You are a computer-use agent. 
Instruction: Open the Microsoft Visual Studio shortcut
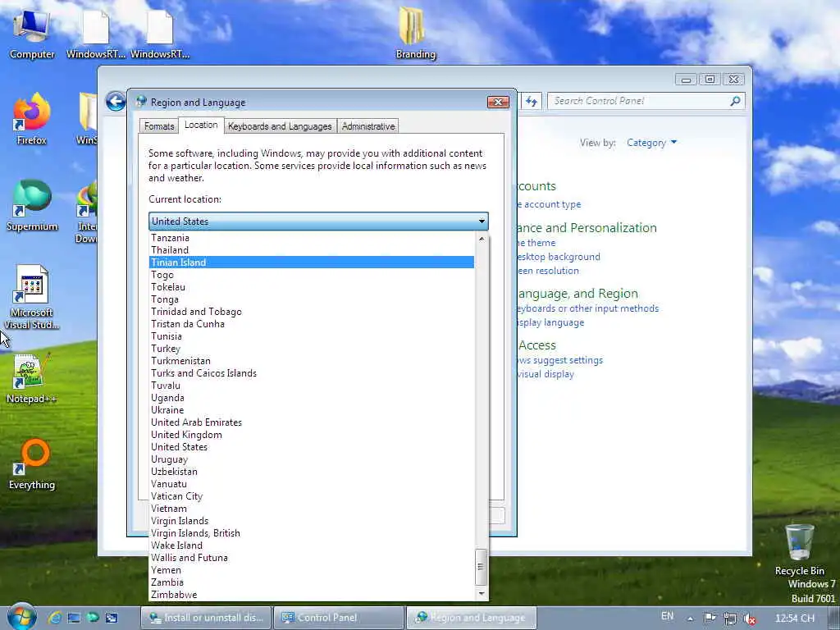[x=32, y=297]
